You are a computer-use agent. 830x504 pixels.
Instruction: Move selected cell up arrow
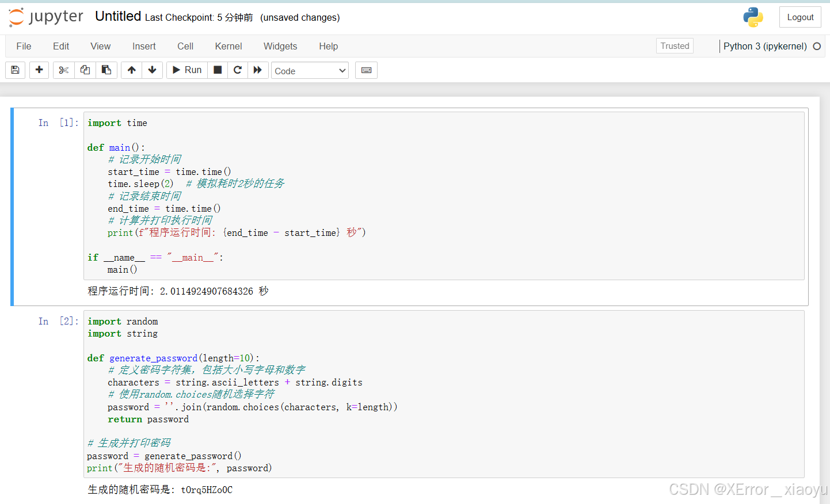[132, 70]
